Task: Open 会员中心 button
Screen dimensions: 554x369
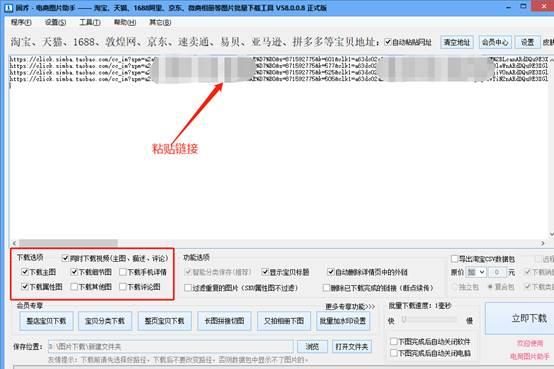Action: point(495,42)
